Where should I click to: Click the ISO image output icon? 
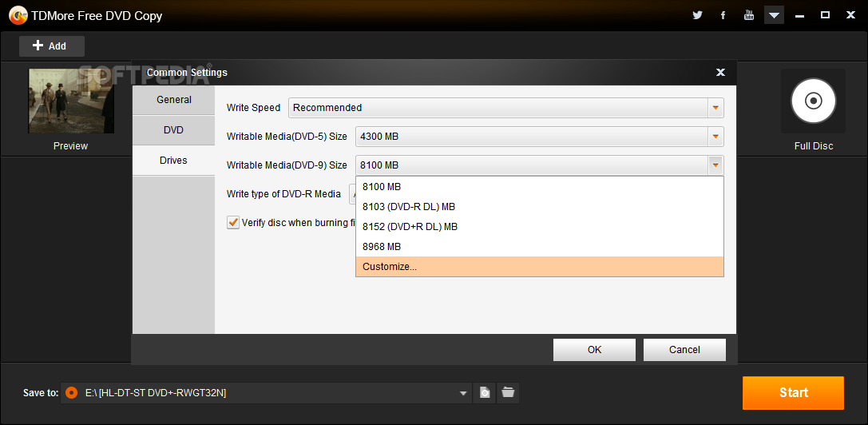485,393
